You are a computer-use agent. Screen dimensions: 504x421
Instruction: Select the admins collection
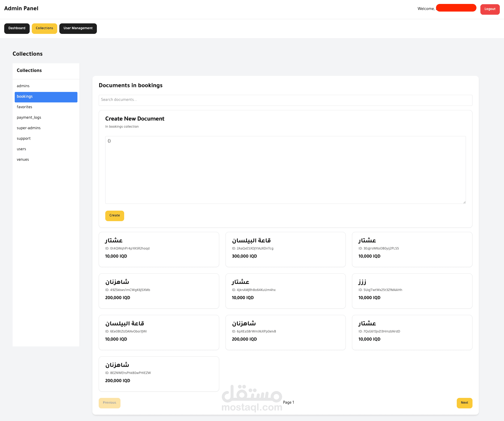23,86
